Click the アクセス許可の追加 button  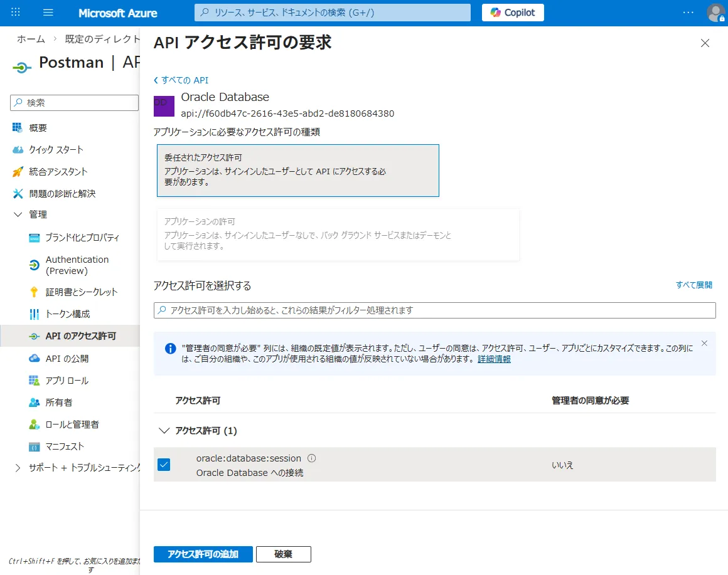point(203,554)
